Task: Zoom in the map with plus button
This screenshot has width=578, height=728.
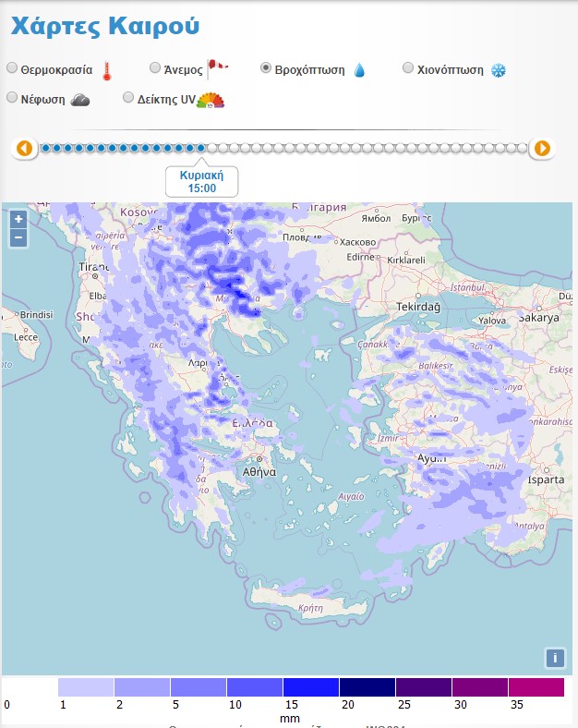Action: point(18,220)
